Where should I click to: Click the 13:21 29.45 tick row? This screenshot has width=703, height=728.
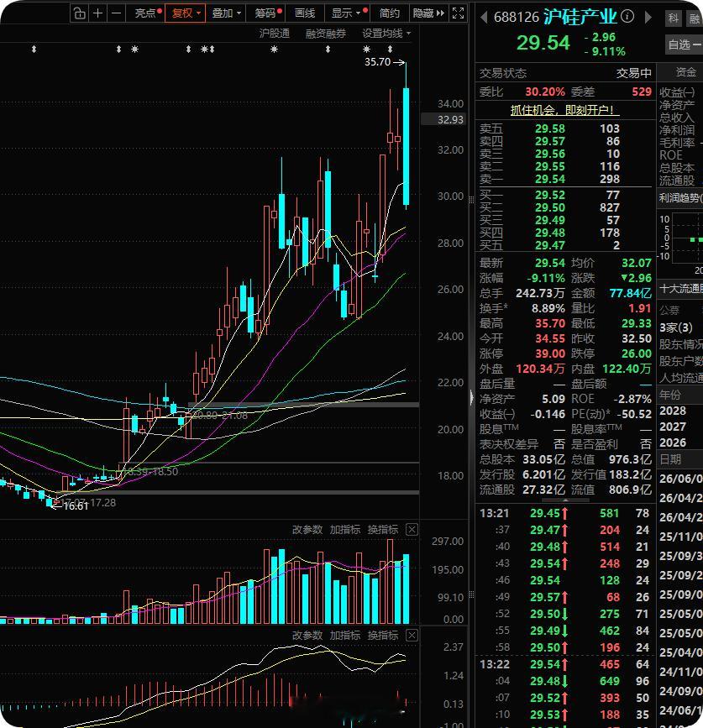(564, 513)
